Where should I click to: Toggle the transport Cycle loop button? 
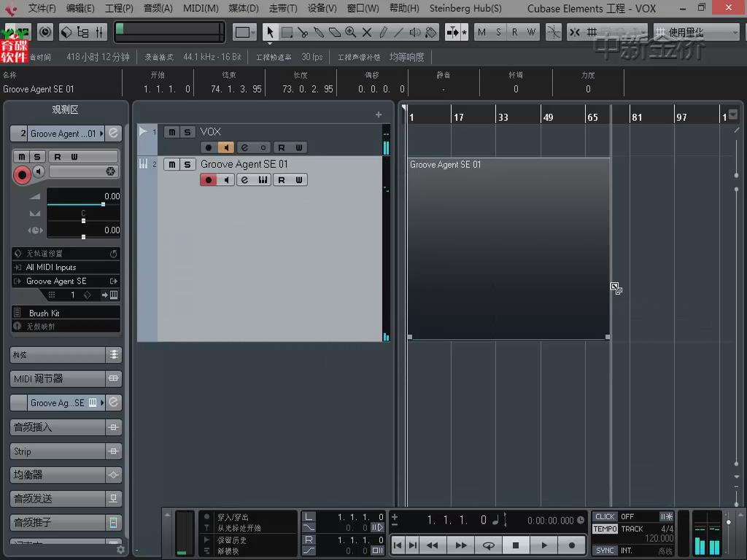point(488,545)
